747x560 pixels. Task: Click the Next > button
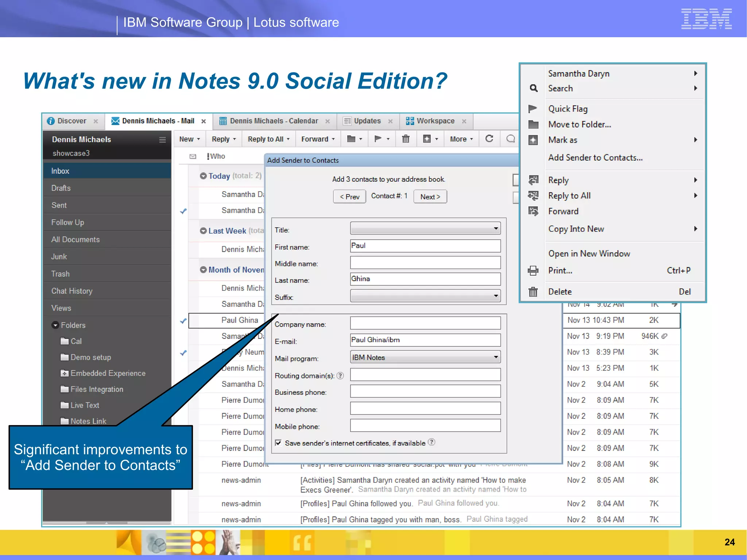pyautogui.click(x=430, y=197)
